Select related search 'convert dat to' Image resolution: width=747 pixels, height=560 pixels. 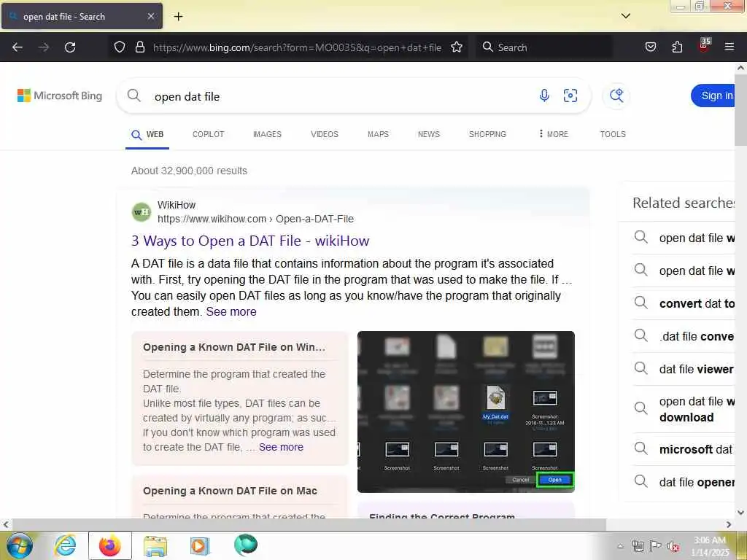click(684, 303)
